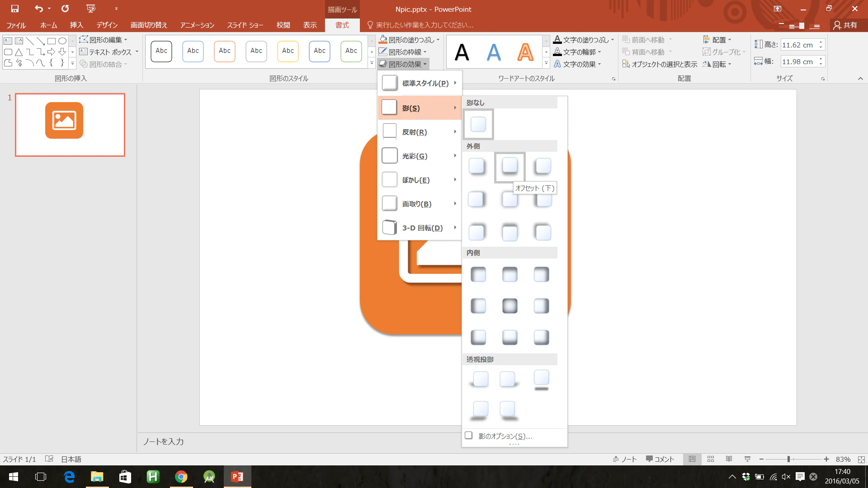Viewport: 868px width, 488px height.
Task: Open PowerPoint from the Windows taskbar
Action: click(237, 477)
